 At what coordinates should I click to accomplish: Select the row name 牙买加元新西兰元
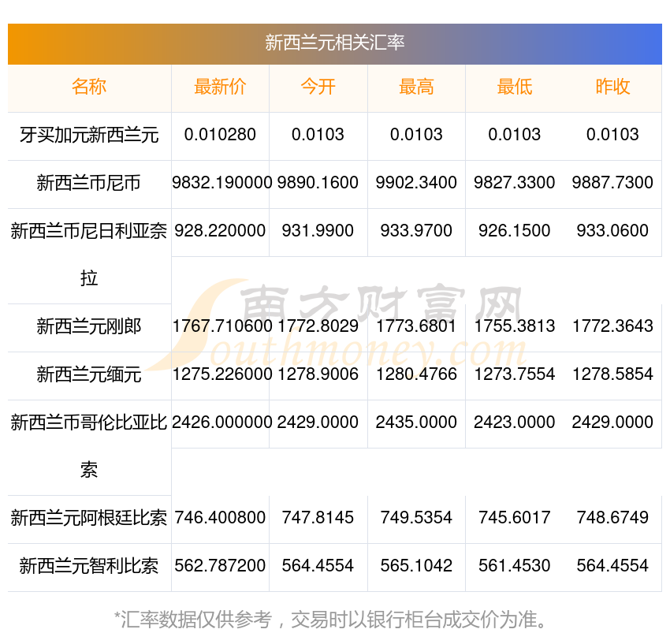coord(89,135)
